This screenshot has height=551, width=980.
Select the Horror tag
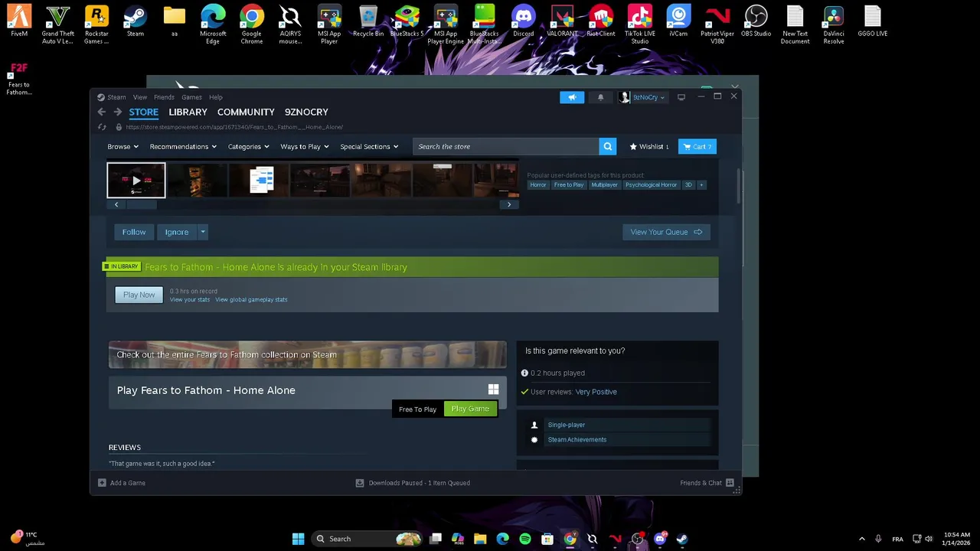(538, 184)
